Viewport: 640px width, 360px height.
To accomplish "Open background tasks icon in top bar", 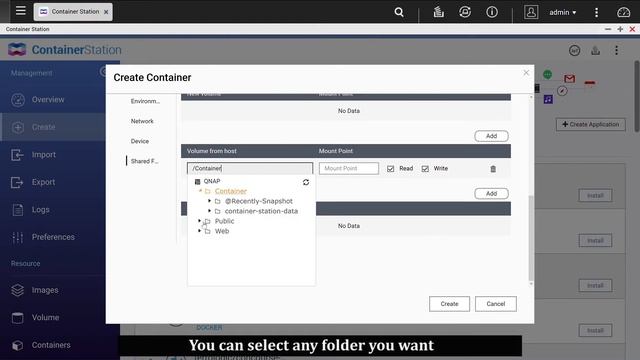I will (x=438, y=12).
